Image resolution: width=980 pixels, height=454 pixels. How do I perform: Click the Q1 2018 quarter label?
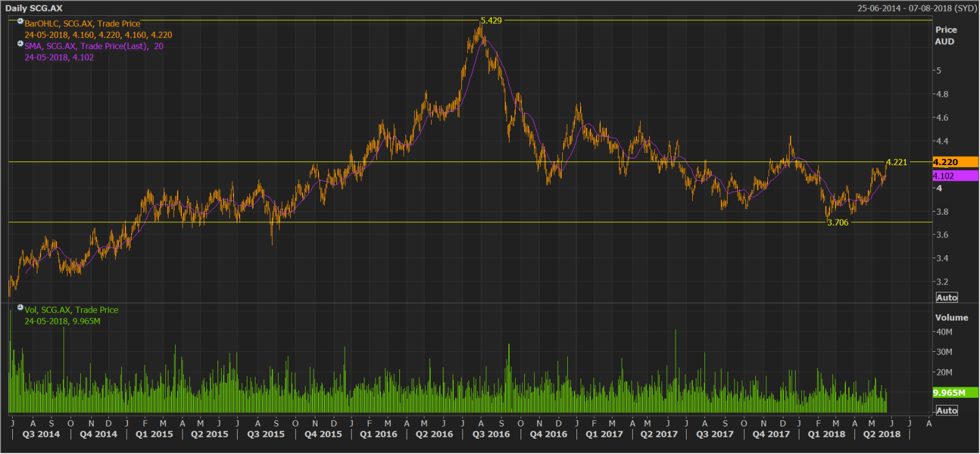coord(826,434)
